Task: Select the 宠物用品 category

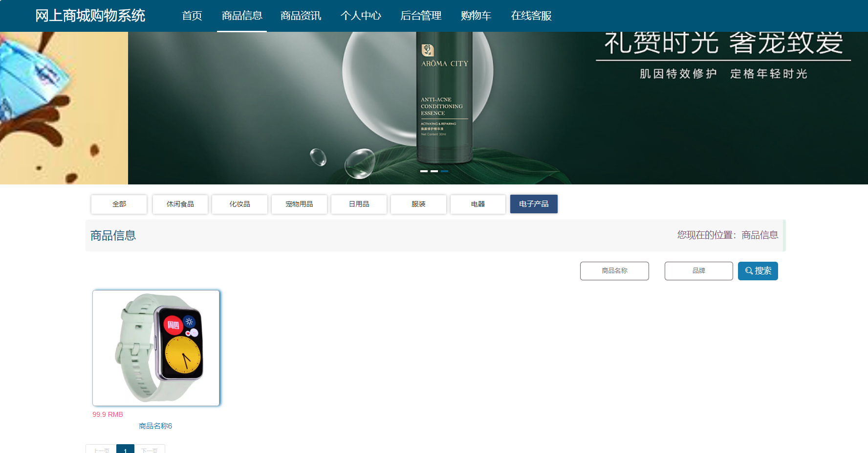Action: (299, 204)
